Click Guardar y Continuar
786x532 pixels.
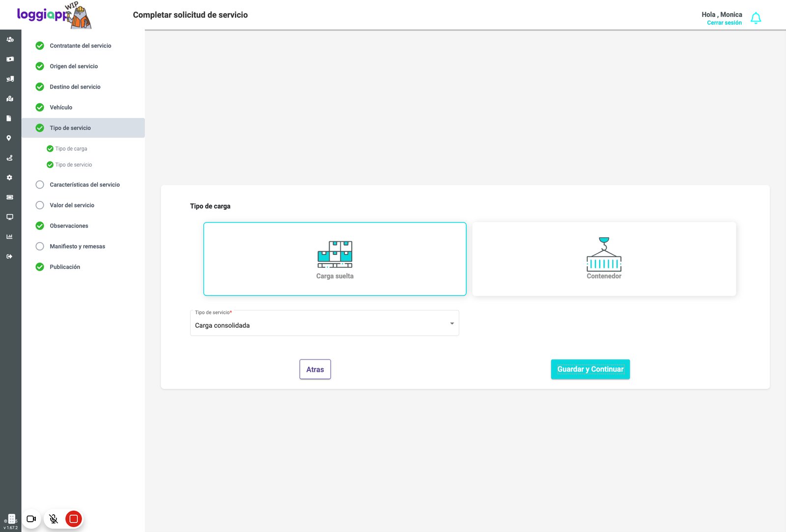(x=590, y=369)
